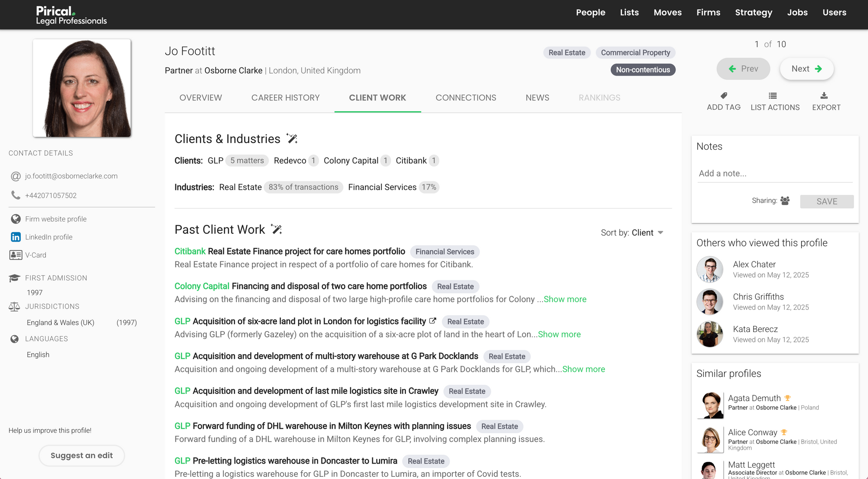This screenshot has height=479, width=868.
Task: Open the News tab
Action: 538,98
